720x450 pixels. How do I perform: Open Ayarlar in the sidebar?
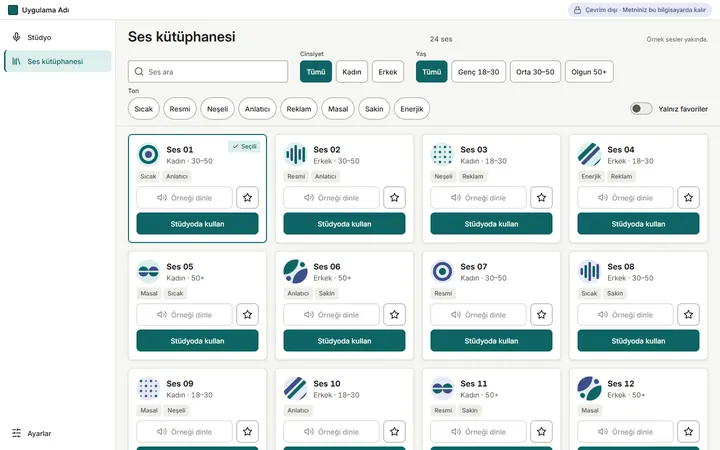click(x=58, y=433)
